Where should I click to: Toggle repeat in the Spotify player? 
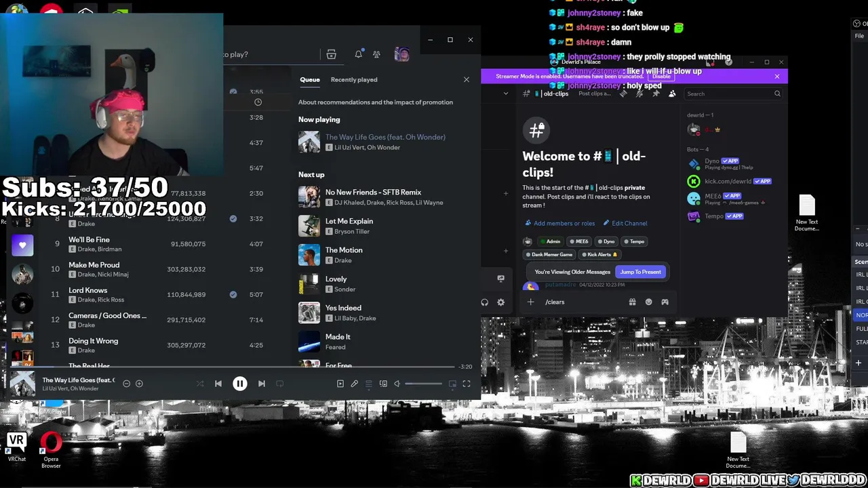tap(279, 384)
